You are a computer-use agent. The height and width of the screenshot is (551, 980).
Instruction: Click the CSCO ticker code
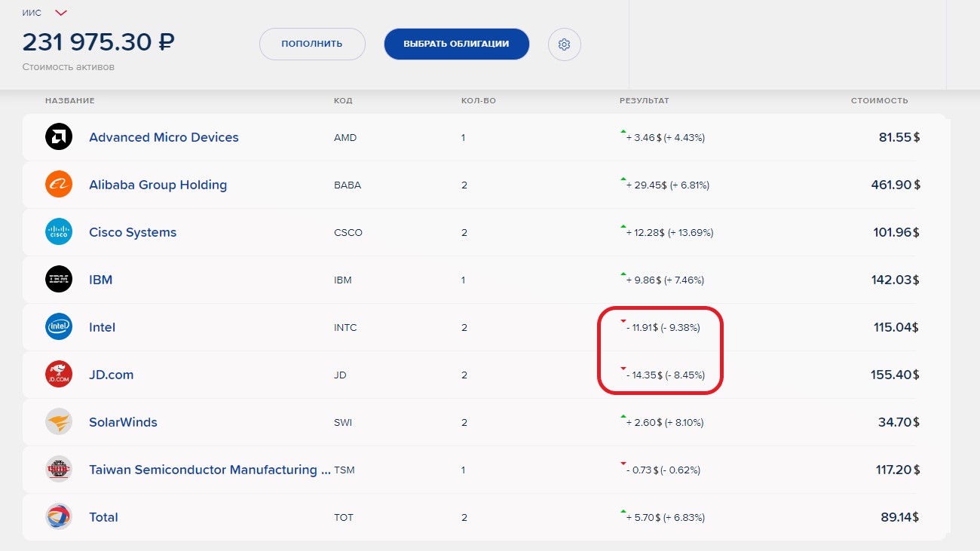[x=348, y=233]
